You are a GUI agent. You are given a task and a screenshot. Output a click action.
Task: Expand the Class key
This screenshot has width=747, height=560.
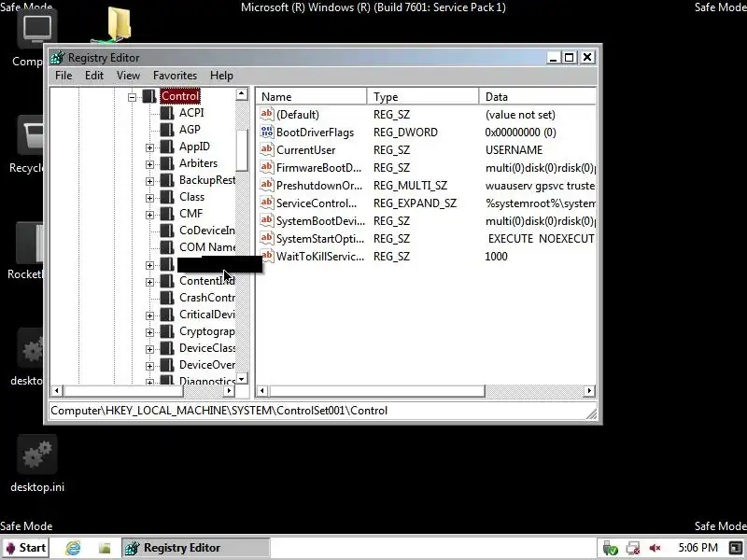149,198
